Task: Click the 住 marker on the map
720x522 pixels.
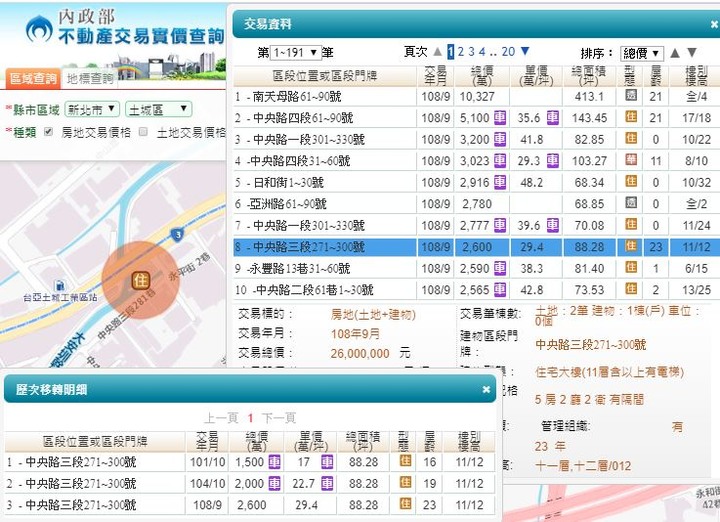Action: point(141,280)
